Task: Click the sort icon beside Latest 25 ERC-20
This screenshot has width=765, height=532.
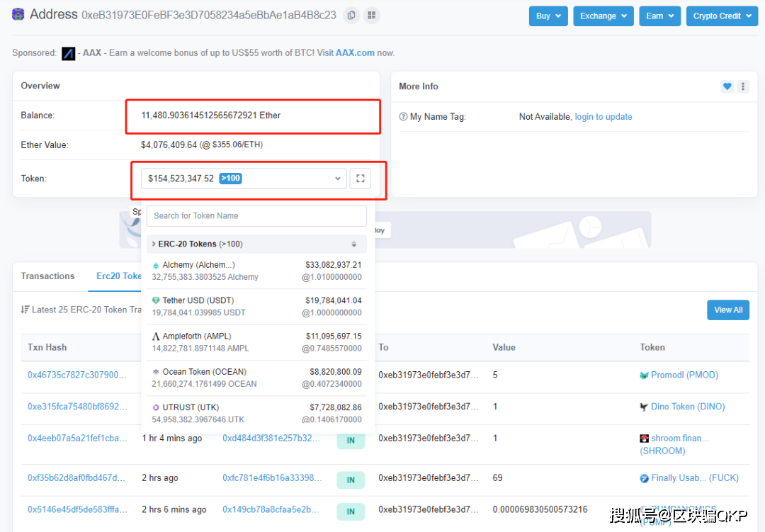Action: (x=25, y=310)
